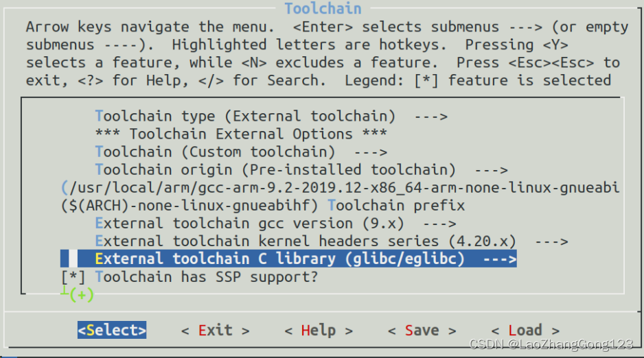Open External toolchain gcc version (9.x)

click(275, 224)
